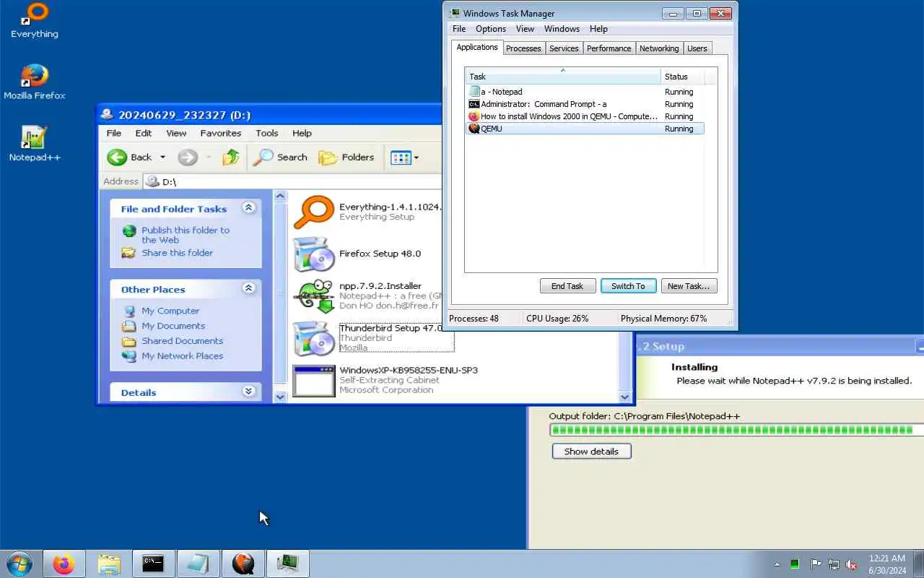Click the End Task button
Viewport: 924px width, 578px height.
pos(567,286)
